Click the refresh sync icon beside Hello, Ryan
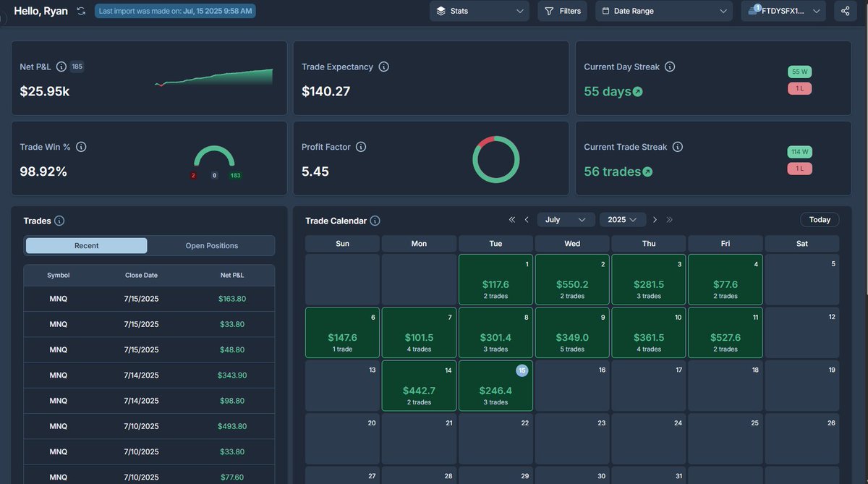 click(81, 11)
